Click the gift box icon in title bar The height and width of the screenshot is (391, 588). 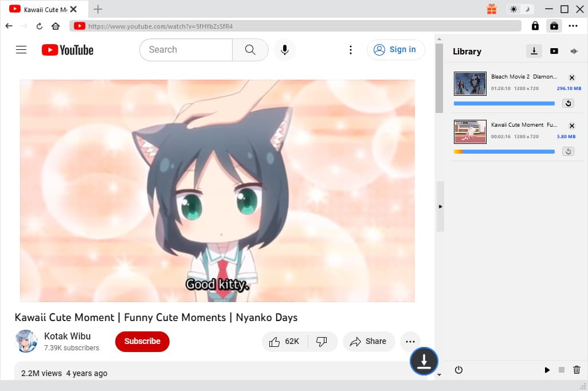tap(491, 9)
